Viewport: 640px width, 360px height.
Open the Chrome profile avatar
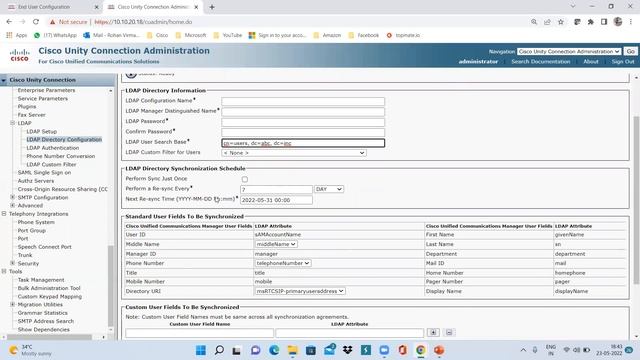[618, 22]
